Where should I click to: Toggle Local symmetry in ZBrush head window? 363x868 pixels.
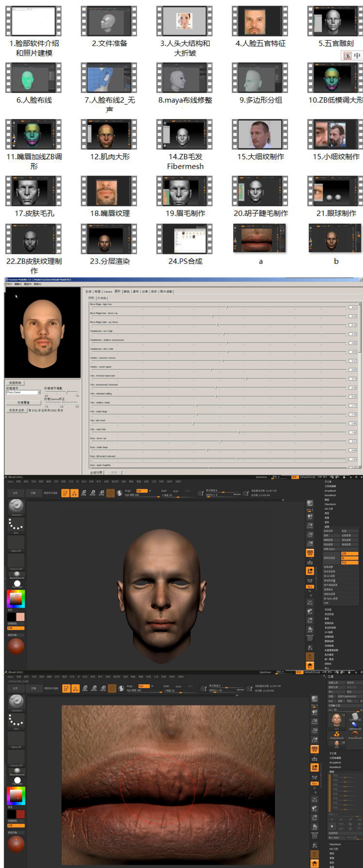[x=310, y=580]
